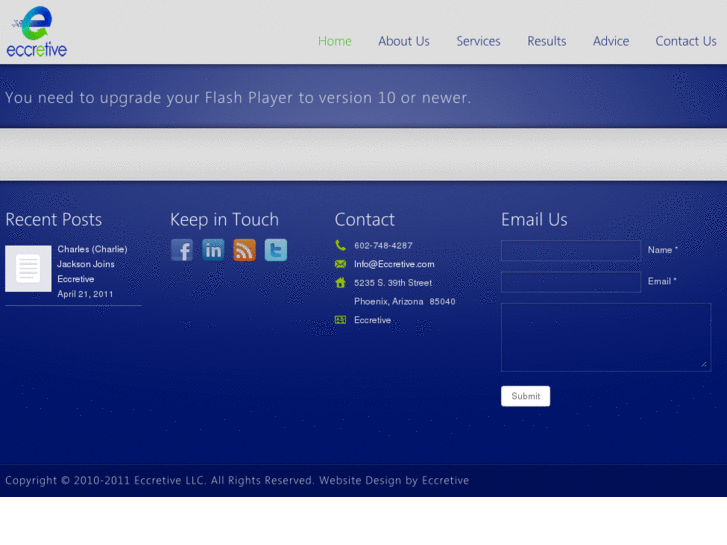Click the green house address icon
727x545 pixels.
tap(340, 282)
